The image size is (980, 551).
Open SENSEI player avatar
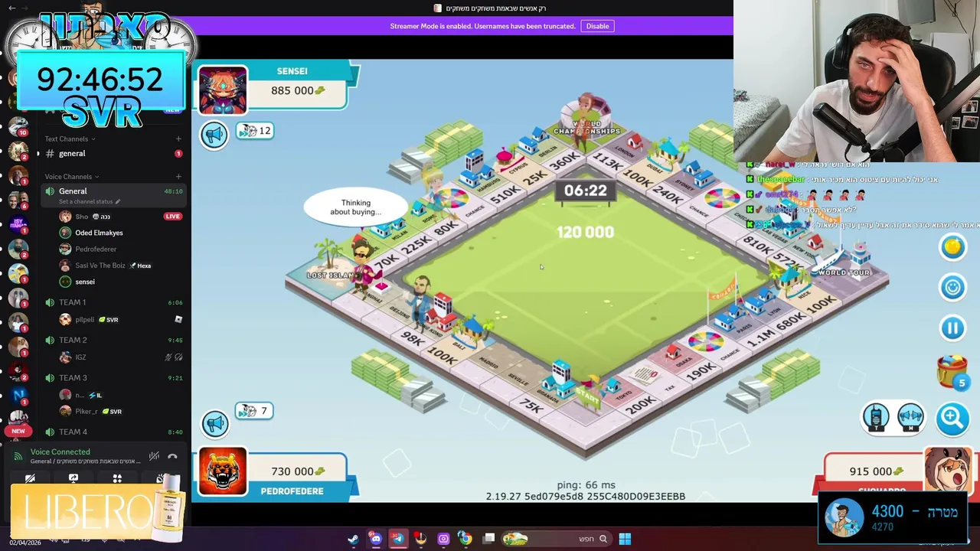(223, 90)
